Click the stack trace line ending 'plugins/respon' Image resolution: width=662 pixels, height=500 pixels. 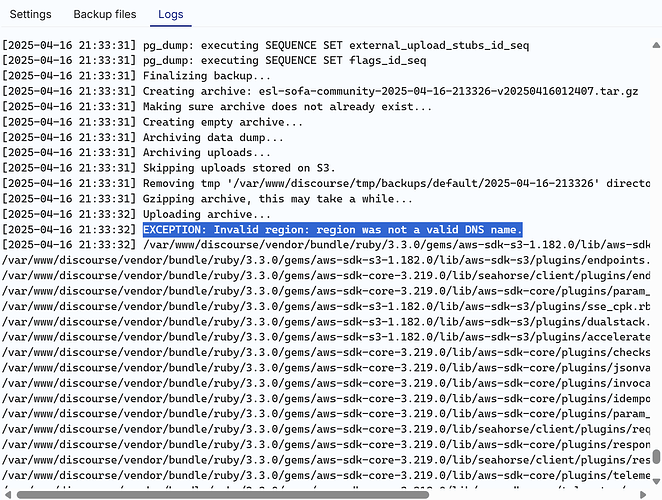(x=326, y=444)
